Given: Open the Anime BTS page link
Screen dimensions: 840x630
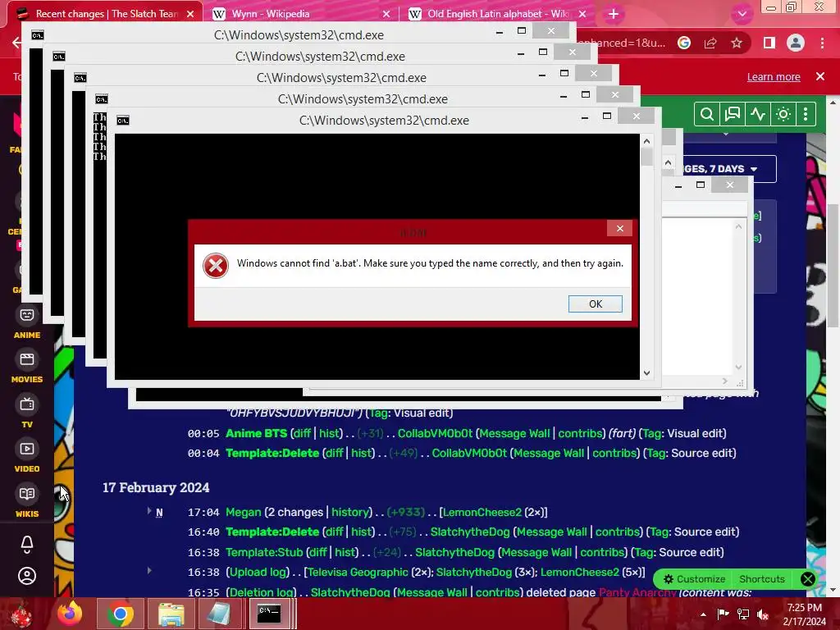Looking at the screenshot, I should click(256, 433).
